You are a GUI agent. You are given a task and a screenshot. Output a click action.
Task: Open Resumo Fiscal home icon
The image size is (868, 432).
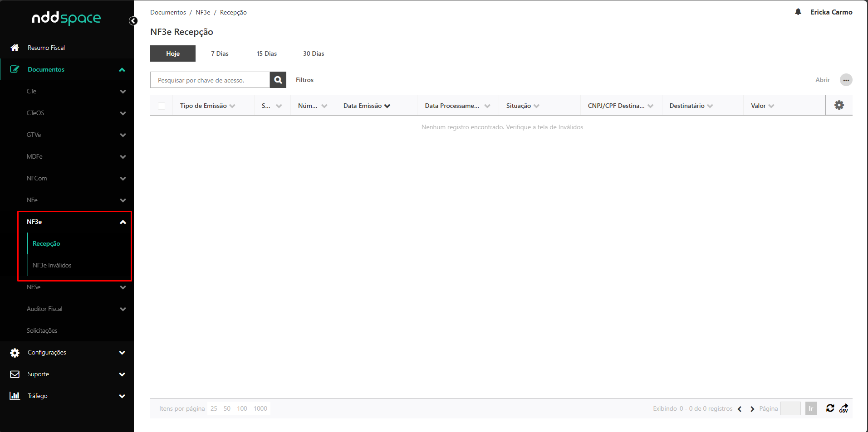[x=15, y=48]
